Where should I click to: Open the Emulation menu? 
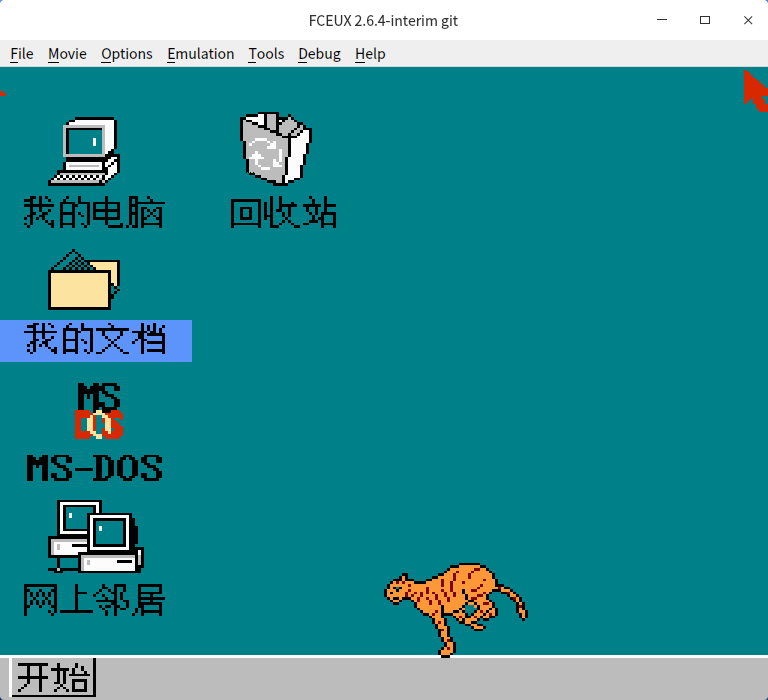click(x=201, y=54)
